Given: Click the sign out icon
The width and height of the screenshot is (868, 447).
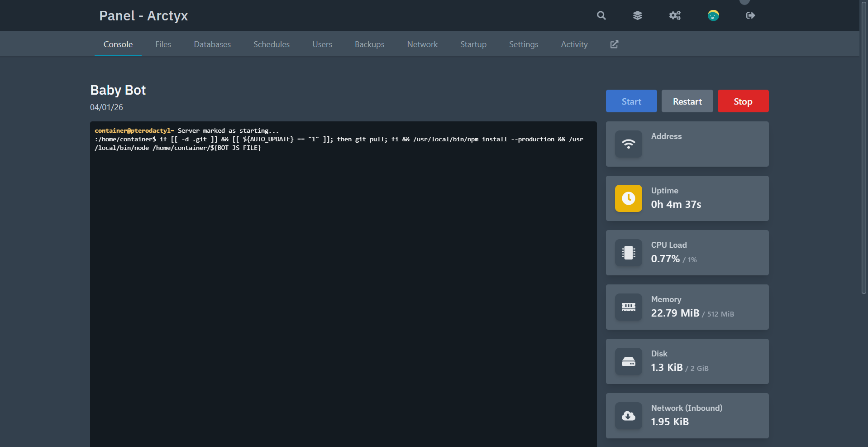Looking at the screenshot, I should [750, 15].
